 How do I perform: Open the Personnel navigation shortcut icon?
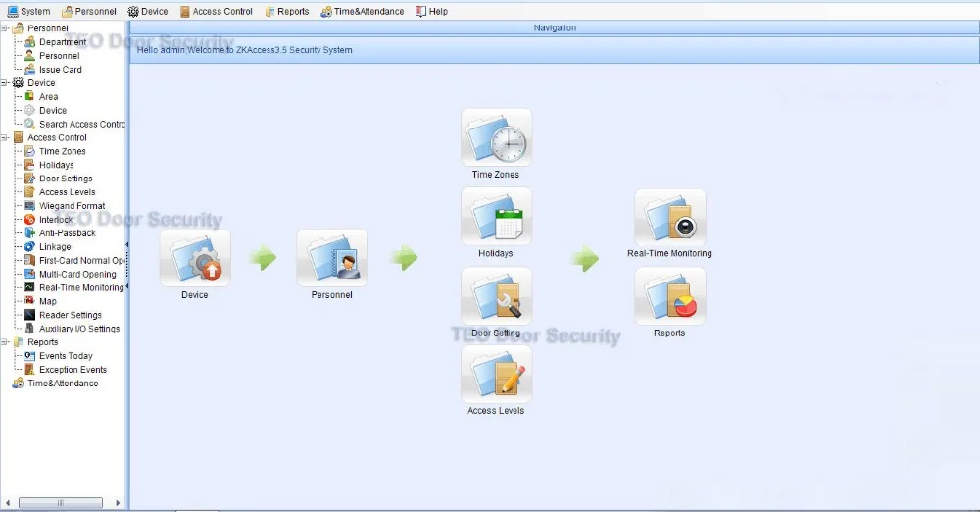332,258
